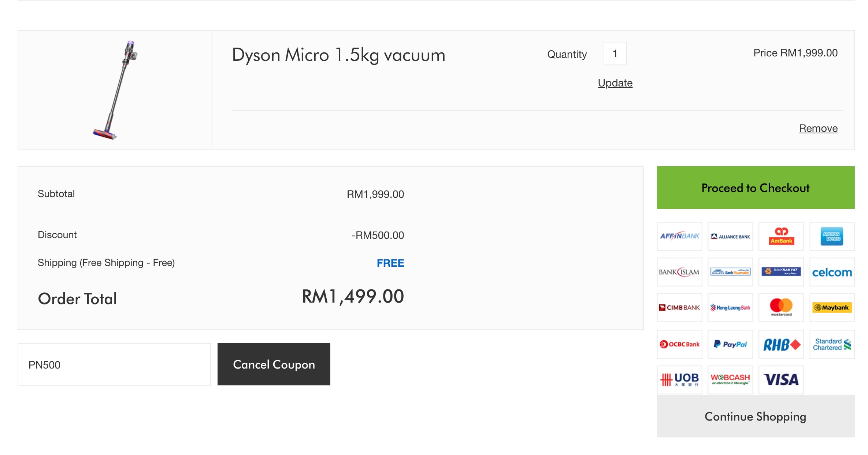Image resolution: width=868 pixels, height=455 pixels.
Task: Select the UOB bank logo
Action: 679,380
